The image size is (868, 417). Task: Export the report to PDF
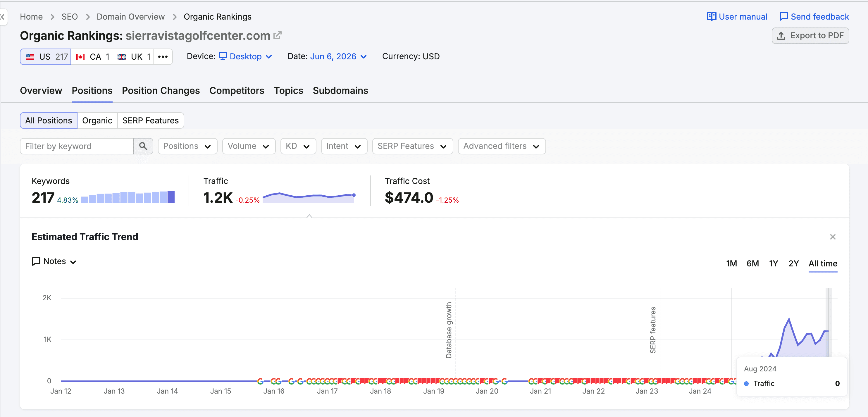[810, 36]
